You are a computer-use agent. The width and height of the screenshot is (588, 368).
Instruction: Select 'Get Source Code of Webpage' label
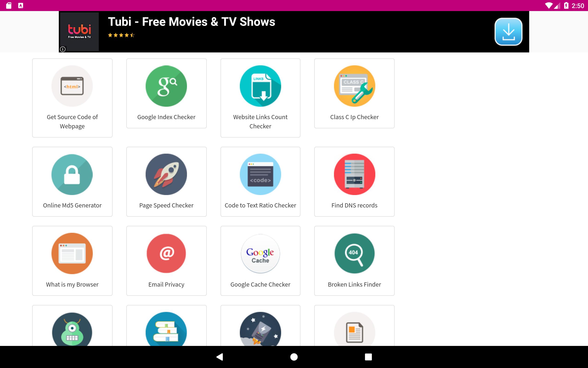(x=72, y=121)
